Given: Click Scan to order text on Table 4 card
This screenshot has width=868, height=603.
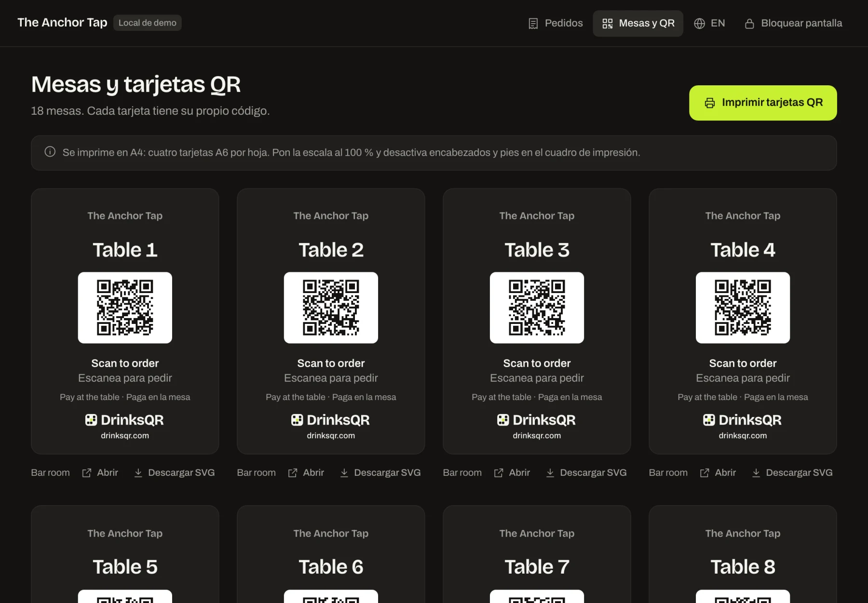Looking at the screenshot, I should click(x=743, y=363).
